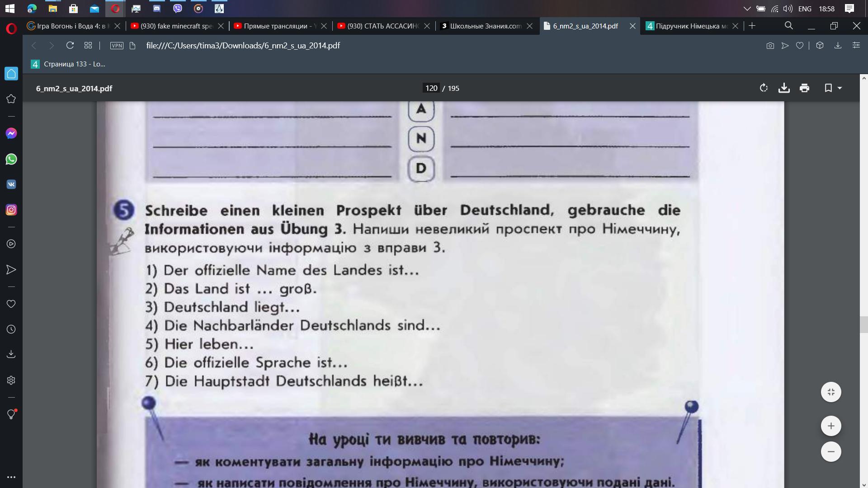Take a snapshot with camera icon
Viewport: 868px width, 488px height.
pyautogui.click(x=770, y=46)
